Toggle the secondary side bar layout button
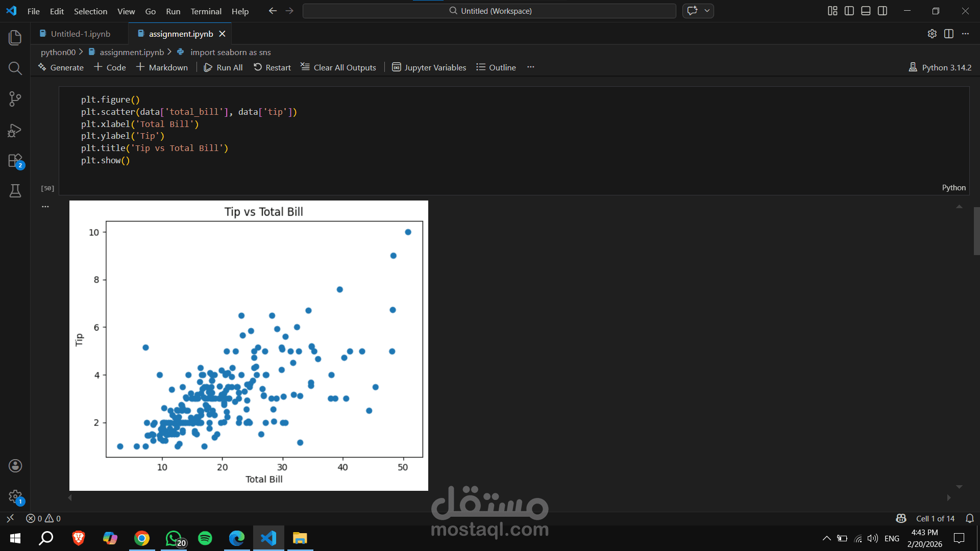This screenshot has height=551, width=980. pos(883,11)
